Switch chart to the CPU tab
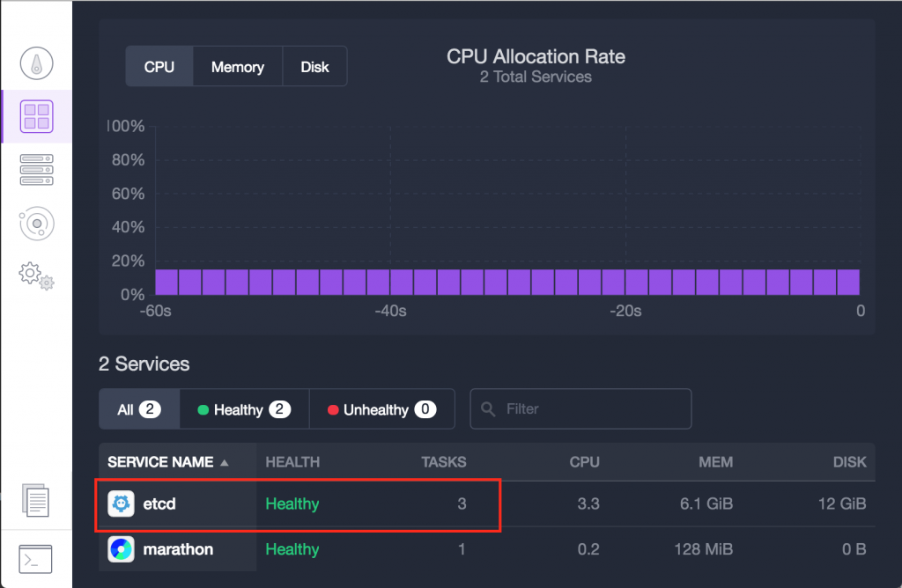Screen dimensions: 902x588 pos(159,67)
